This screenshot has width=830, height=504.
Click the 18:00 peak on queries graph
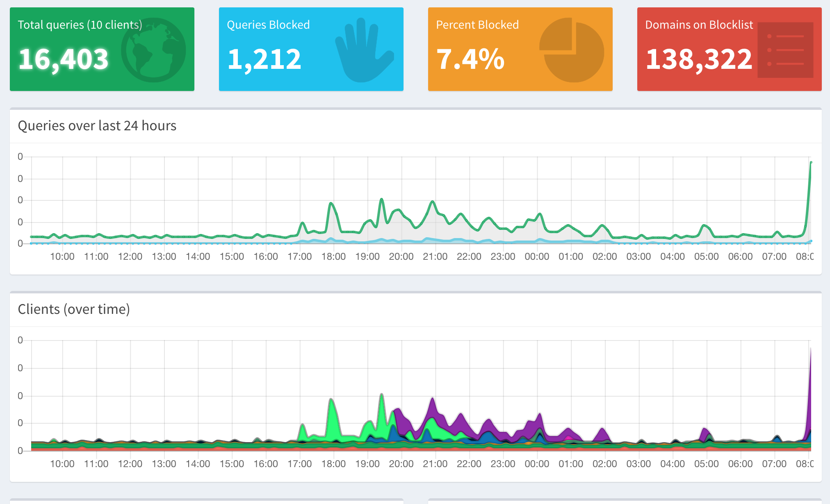(x=331, y=203)
